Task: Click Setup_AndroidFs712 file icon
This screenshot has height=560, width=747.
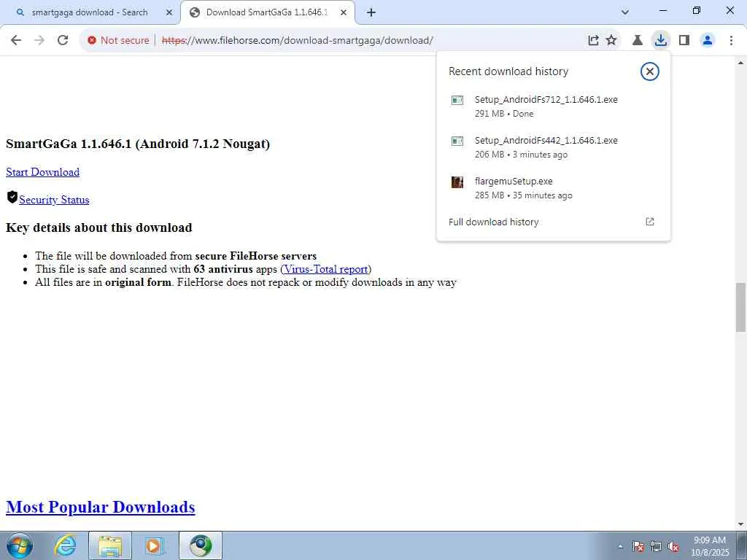Action: coord(457,100)
